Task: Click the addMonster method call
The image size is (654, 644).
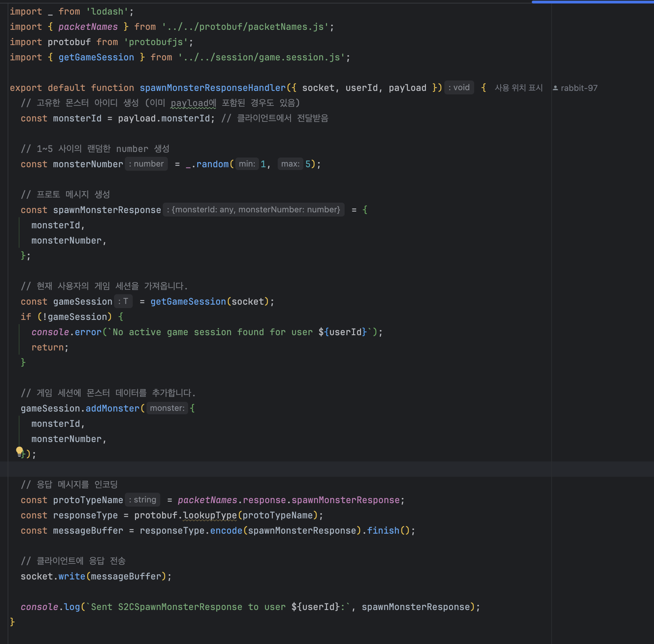Action: coord(112,409)
